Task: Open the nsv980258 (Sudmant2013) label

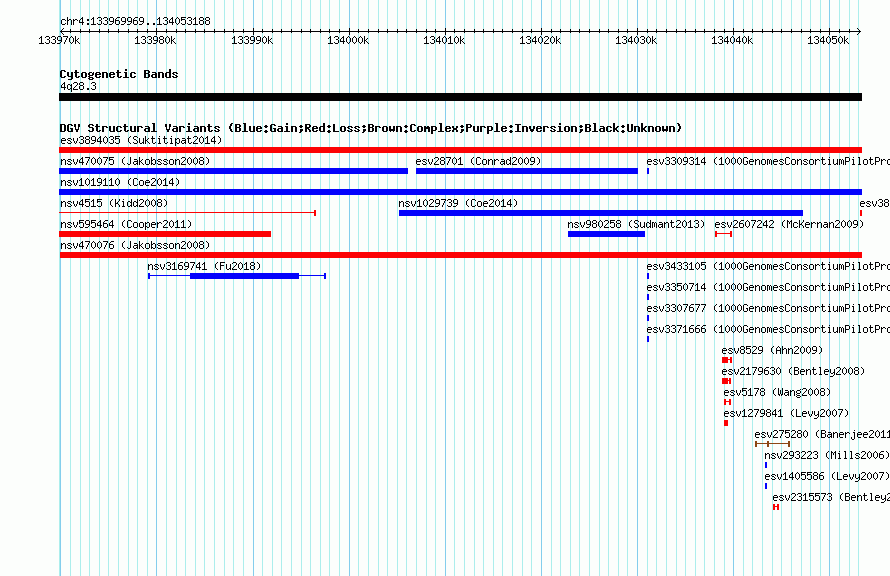Action: point(636,224)
